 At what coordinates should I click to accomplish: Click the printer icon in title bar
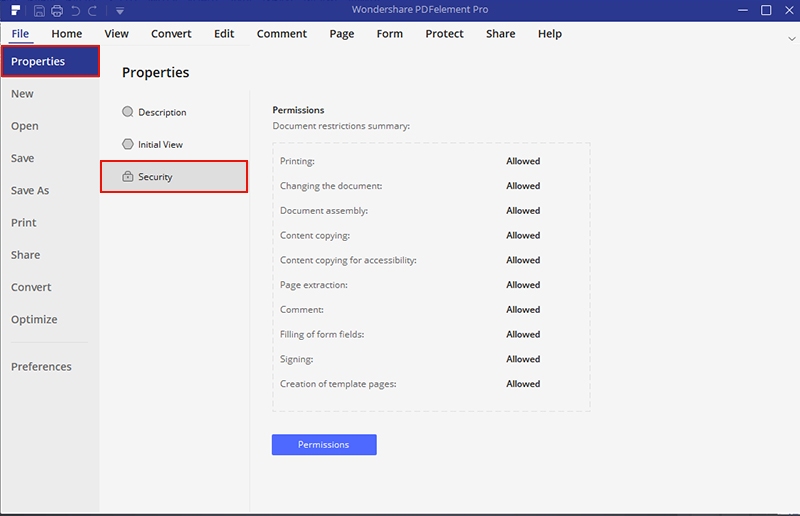pos(57,11)
